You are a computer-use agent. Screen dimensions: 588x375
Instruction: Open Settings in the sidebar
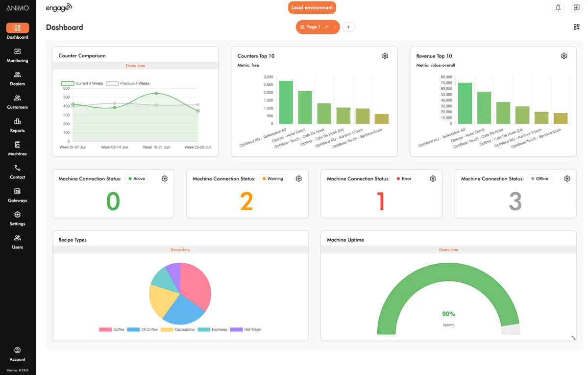point(17,218)
